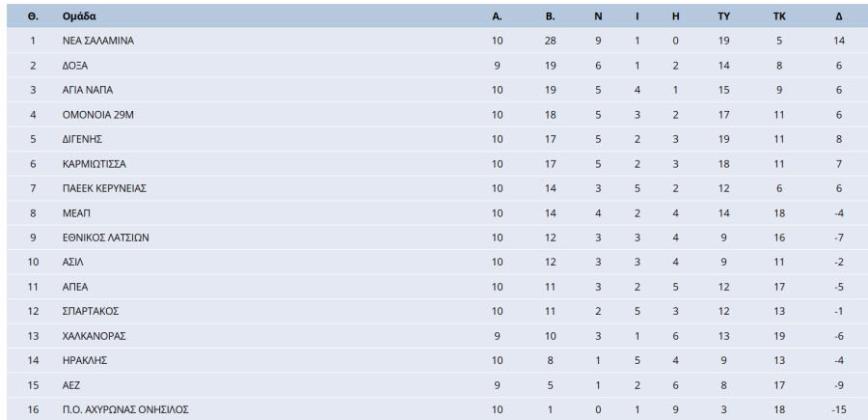Select ΧΑΛΚΑΝΟΡΑΣ in the standings
Image resolution: width=868 pixels, height=420 pixels.
click(x=94, y=336)
